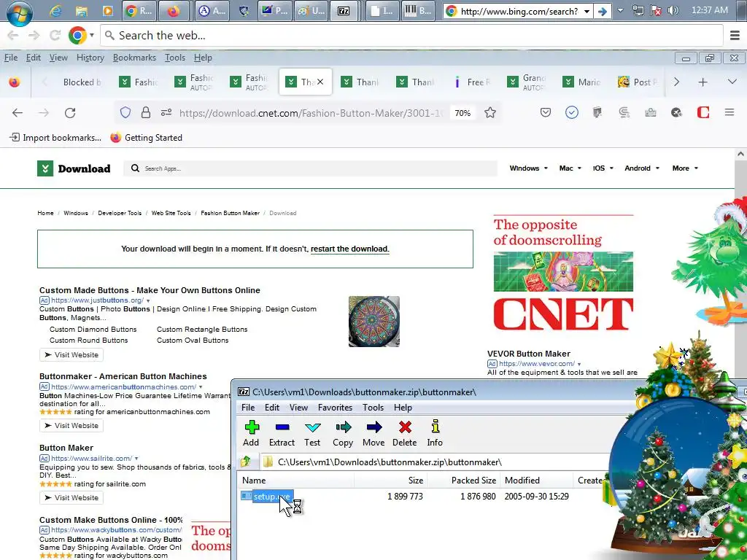Show site security lock info
Screen dimensions: 747x560
click(x=146, y=113)
